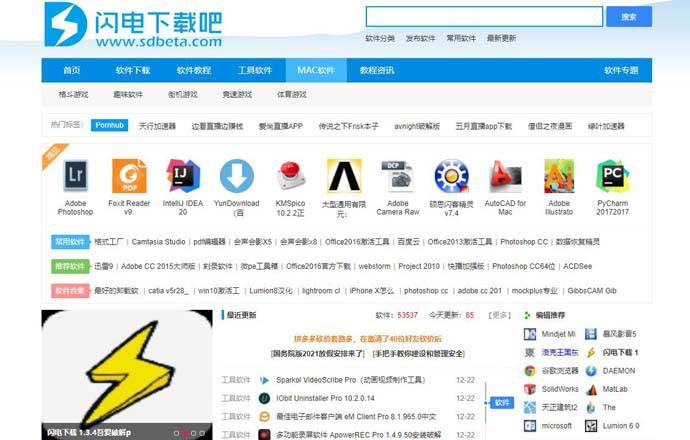The image size is (690, 440).
Task: Open the Adobe Photoshop Lr icon
Action: pyautogui.click(x=75, y=176)
